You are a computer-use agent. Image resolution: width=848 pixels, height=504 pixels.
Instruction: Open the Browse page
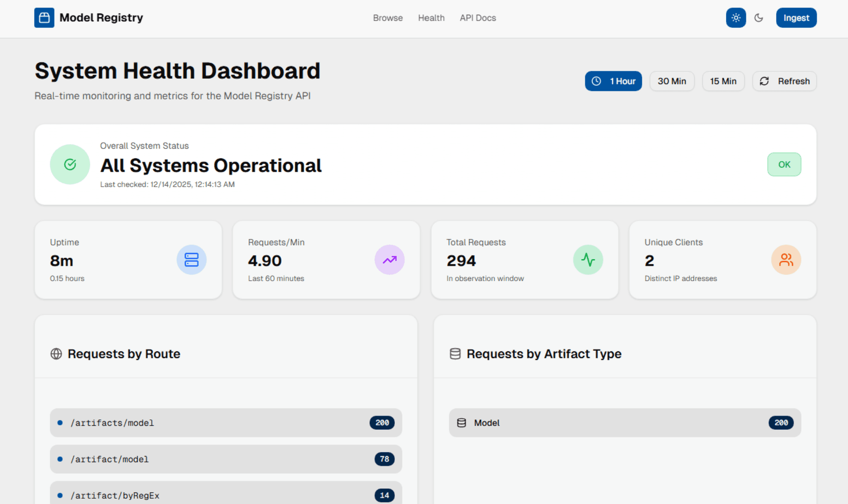tap(387, 18)
